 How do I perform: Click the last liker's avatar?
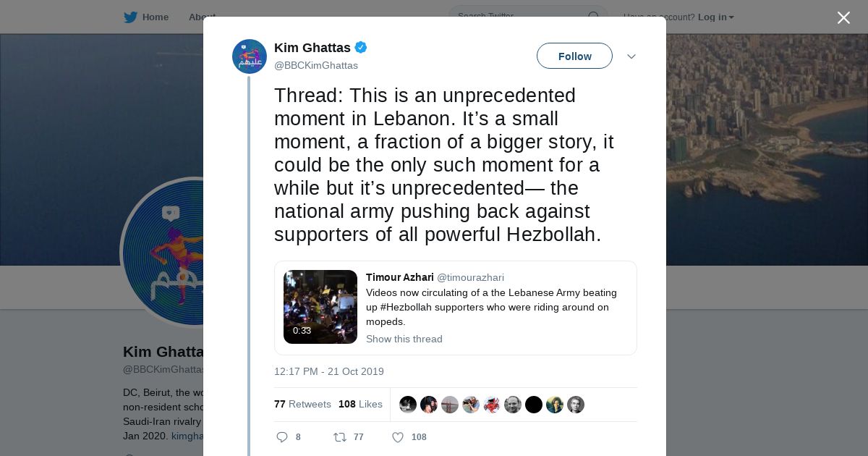click(x=576, y=405)
